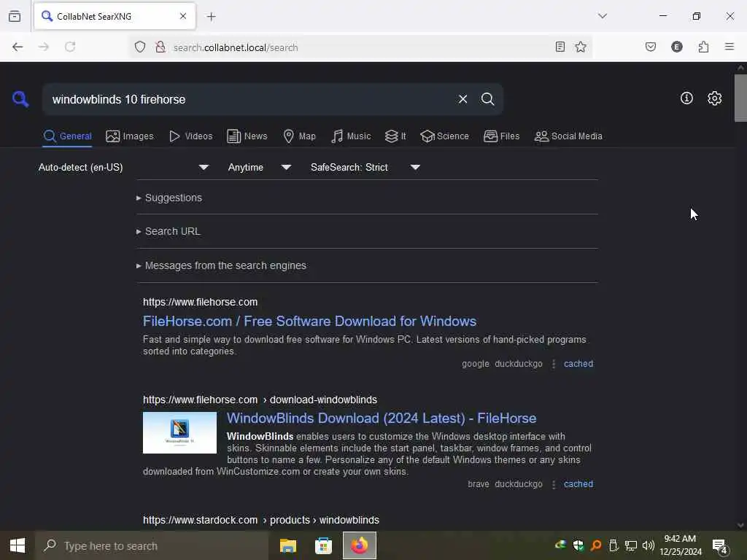This screenshot has height=560, width=747.
Task: Click stardock.com products windowblinds URL
Action: [261, 520]
